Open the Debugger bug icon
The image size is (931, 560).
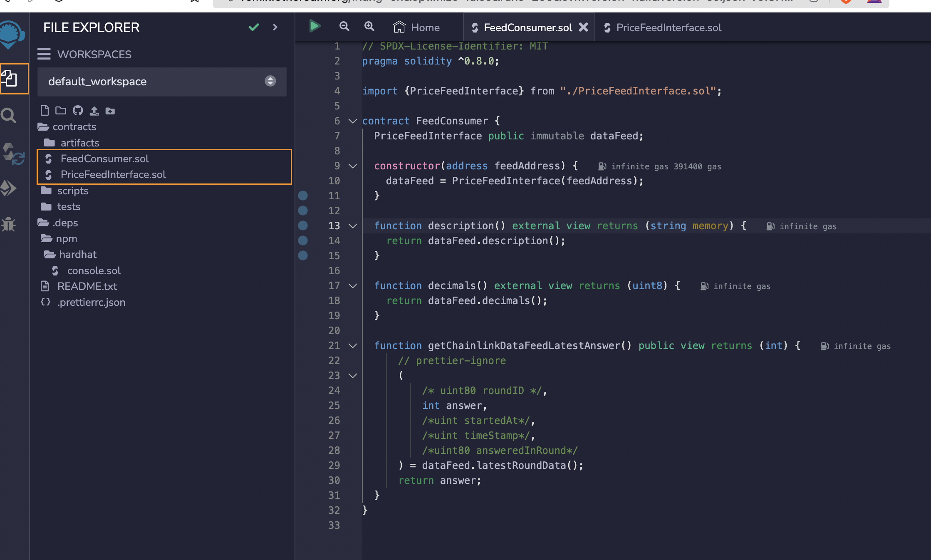point(8,224)
